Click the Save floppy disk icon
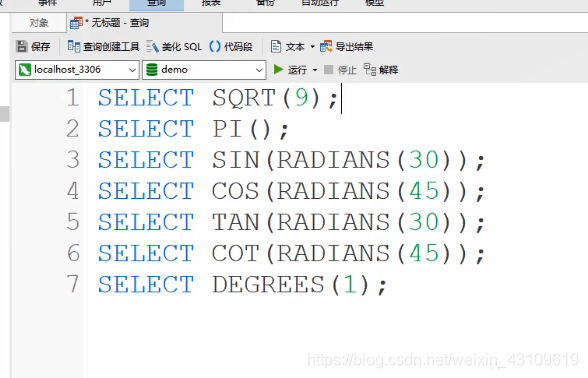Viewport: 588px width, 378px height. [22, 46]
